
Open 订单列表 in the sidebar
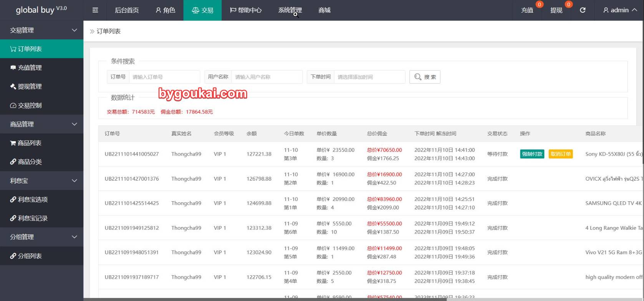pos(41,49)
